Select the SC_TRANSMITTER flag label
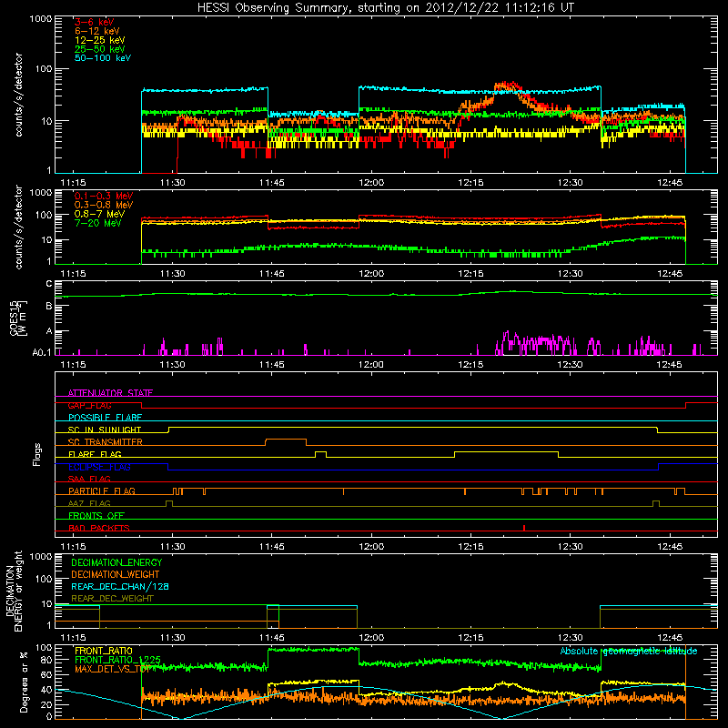The width and height of the screenshot is (728, 728). click(x=105, y=442)
